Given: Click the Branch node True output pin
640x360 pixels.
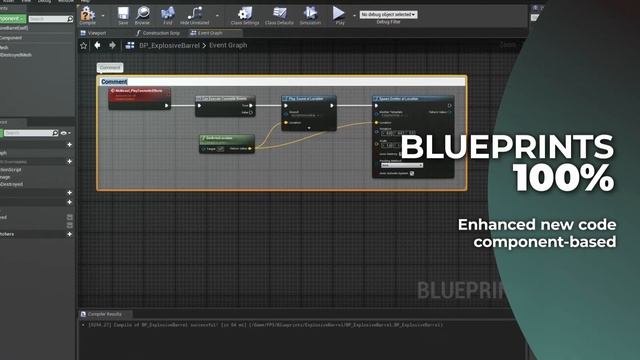Looking at the screenshot, I should click(251, 106).
